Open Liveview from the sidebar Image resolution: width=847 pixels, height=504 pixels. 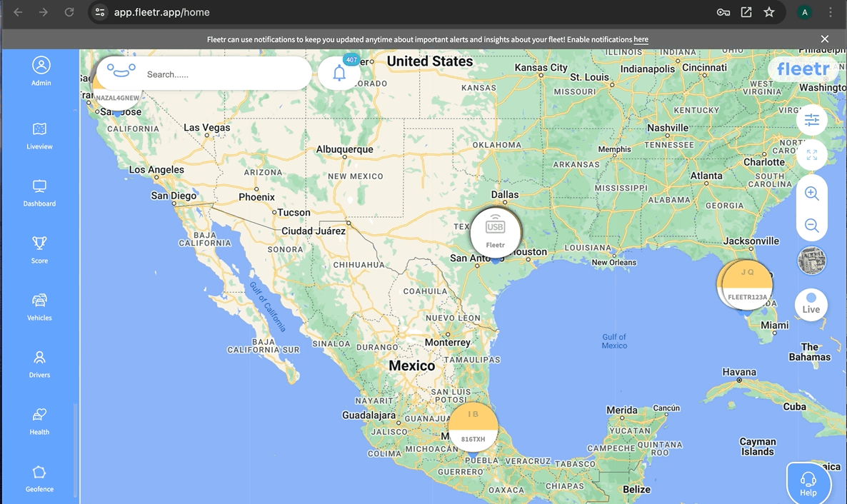click(x=39, y=136)
